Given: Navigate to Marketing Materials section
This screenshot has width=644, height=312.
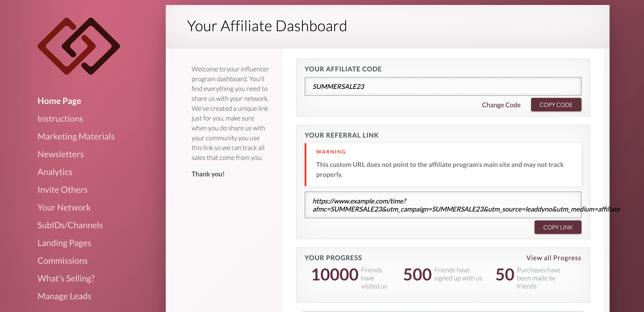Looking at the screenshot, I should [x=76, y=136].
